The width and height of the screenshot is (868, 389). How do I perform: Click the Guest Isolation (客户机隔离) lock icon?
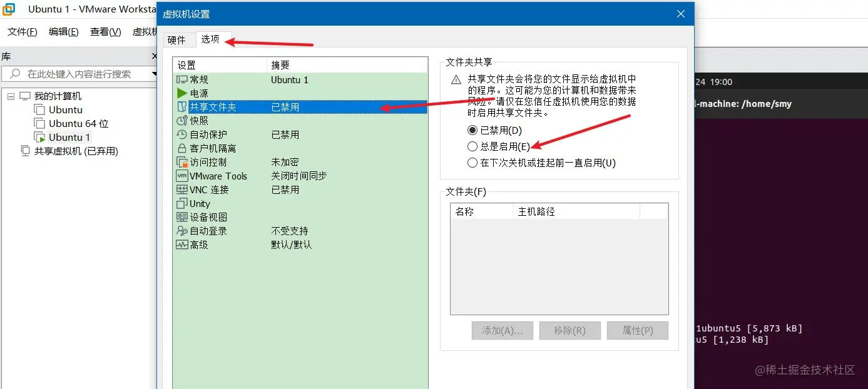click(182, 148)
